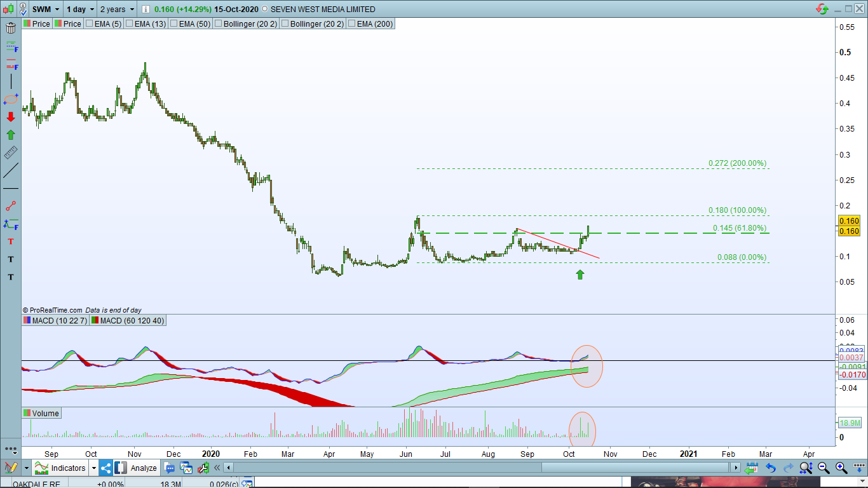This screenshot has width=868, height=488.
Task: Click the 0.145 (61.80%) Fibonacci label
Action: [x=740, y=228]
